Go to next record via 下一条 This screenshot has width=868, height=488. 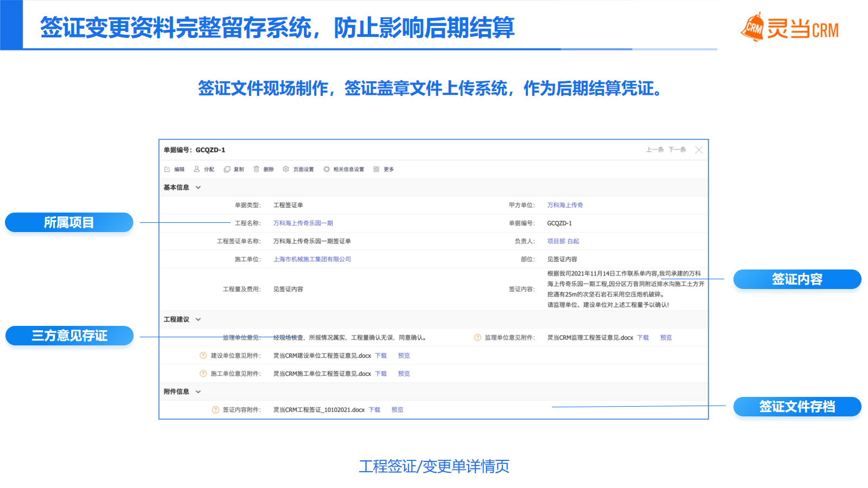(677, 150)
